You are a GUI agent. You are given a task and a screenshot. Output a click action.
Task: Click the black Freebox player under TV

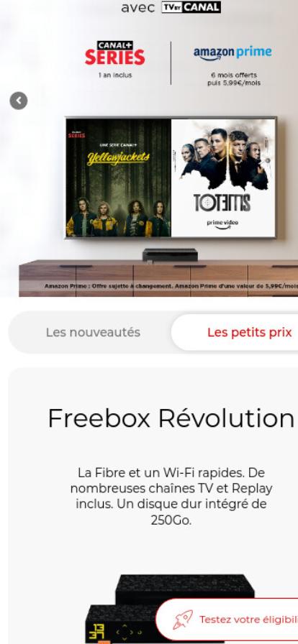click(x=170, y=254)
